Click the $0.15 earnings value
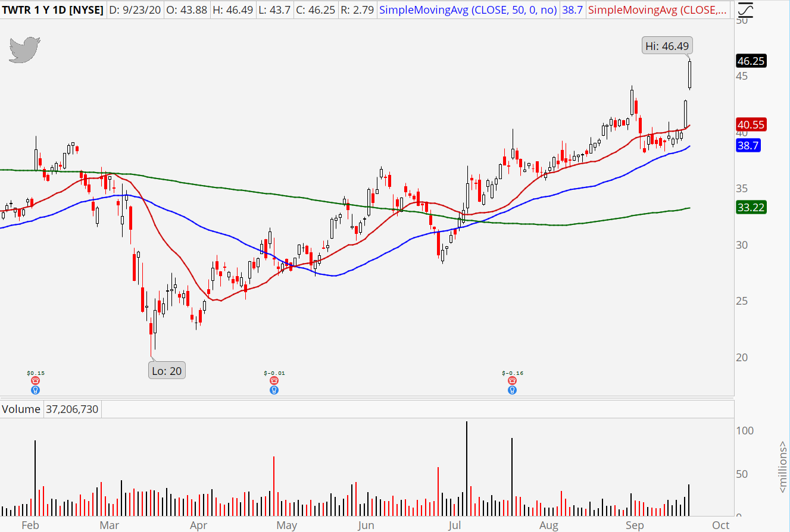 click(36, 373)
